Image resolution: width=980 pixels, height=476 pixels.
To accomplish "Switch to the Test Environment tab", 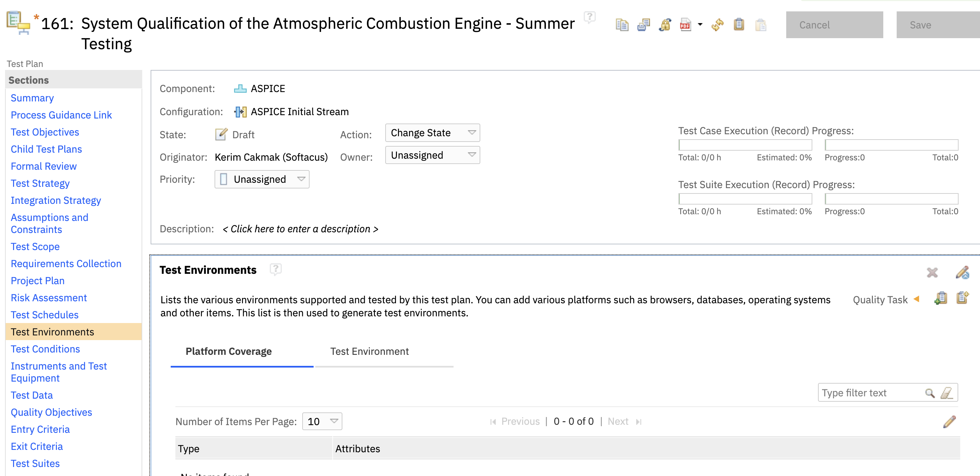I will 369,351.
